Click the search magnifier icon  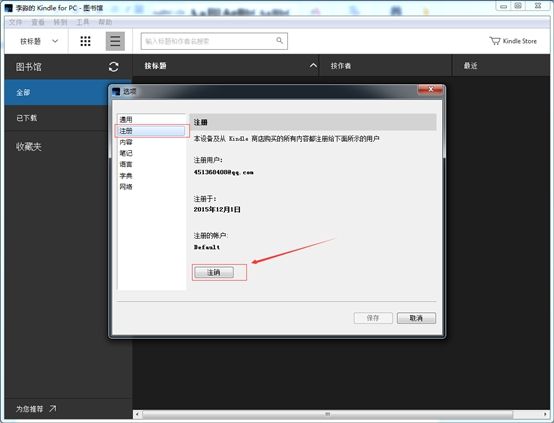click(279, 41)
